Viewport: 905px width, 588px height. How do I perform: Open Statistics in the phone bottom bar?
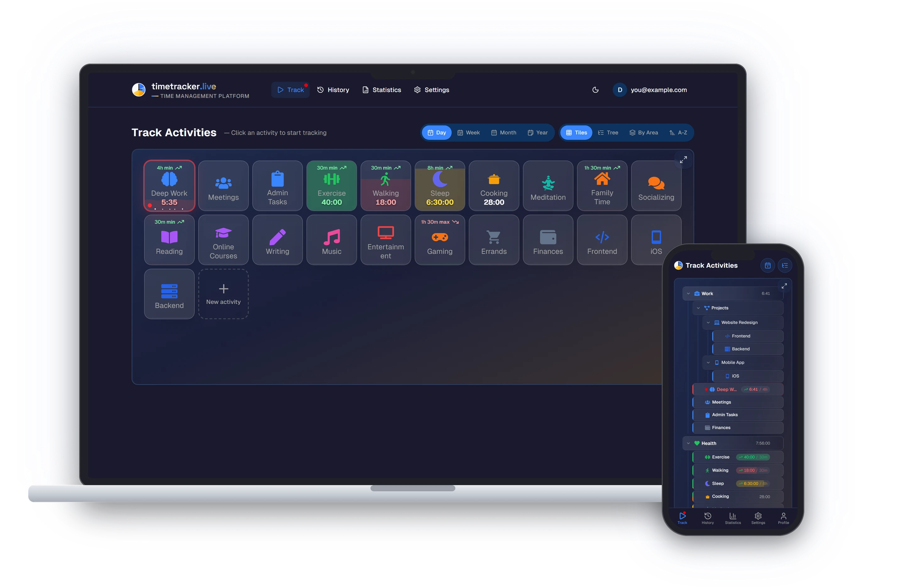[x=732, y=518]
